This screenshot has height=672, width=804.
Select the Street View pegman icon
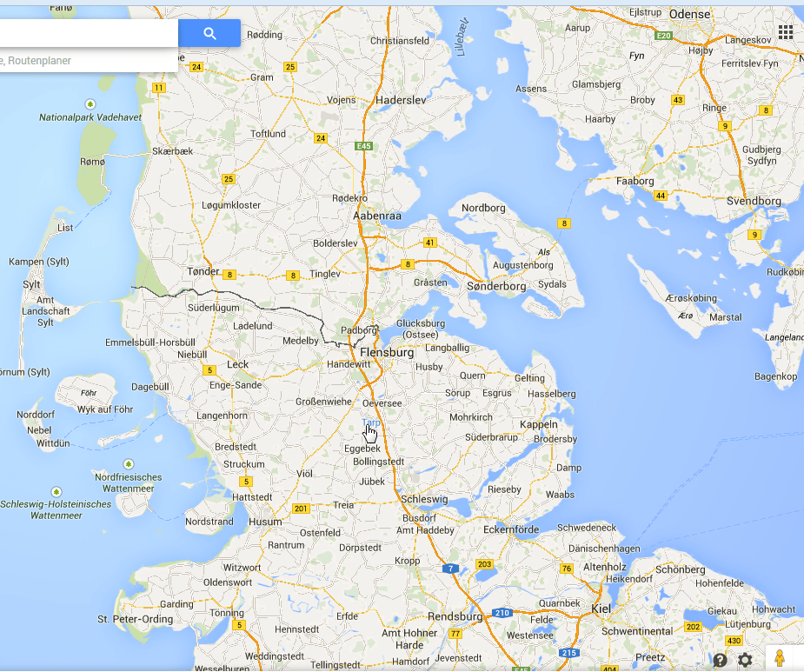tap(780, 658)
